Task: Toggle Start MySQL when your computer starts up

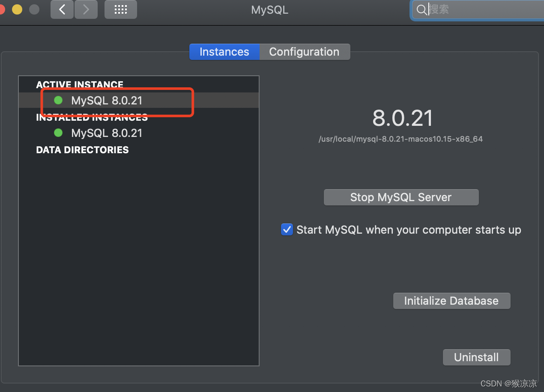Action: (287, 229)
